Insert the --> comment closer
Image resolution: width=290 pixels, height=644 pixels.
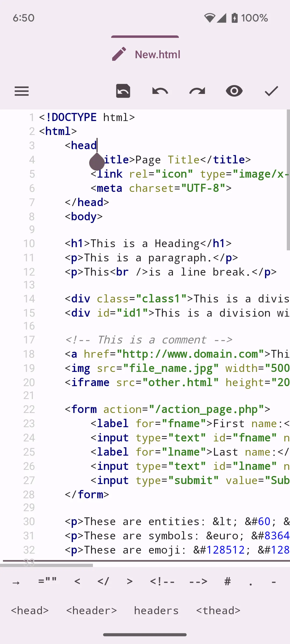(198, 581)
